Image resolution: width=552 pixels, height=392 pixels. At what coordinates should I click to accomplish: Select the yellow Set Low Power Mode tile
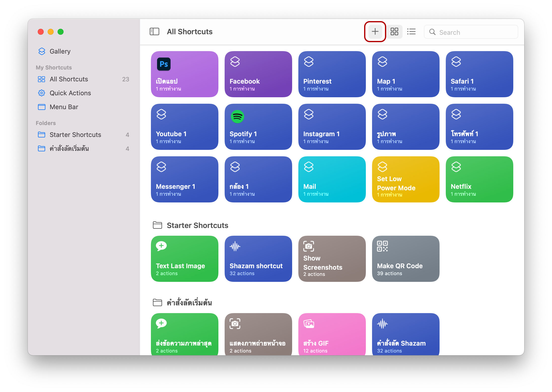(406, 179)
